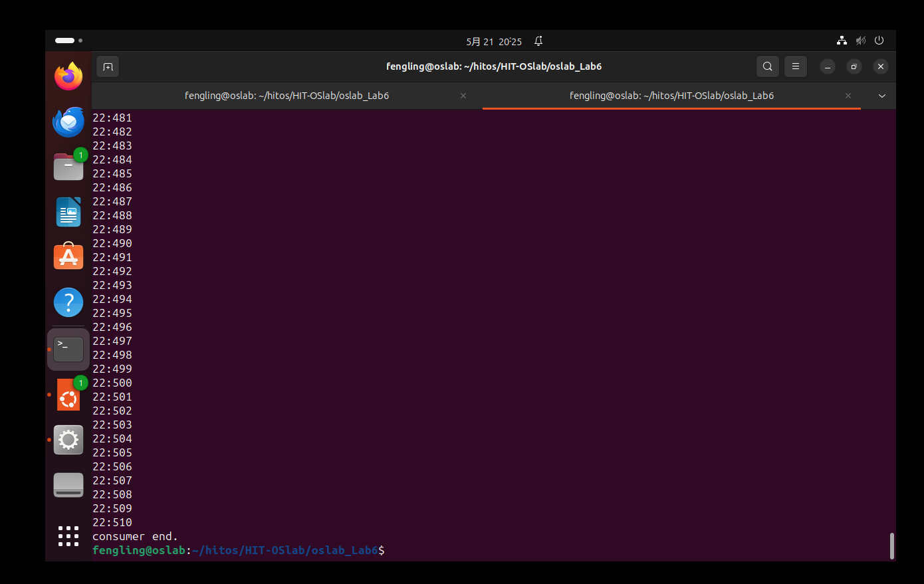
Task: Open Ubuntu Software app center
Action: tap(68, 257)
